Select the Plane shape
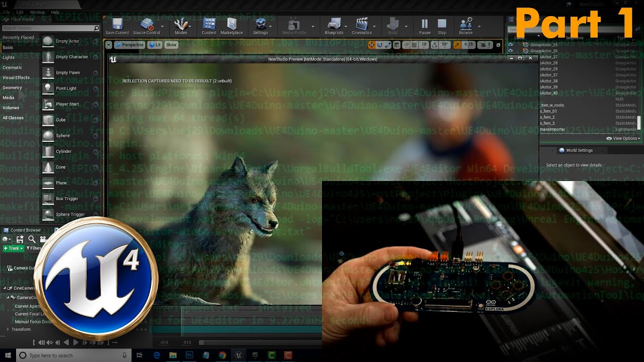The image size is (644, 362). click(x=70, y=183)
